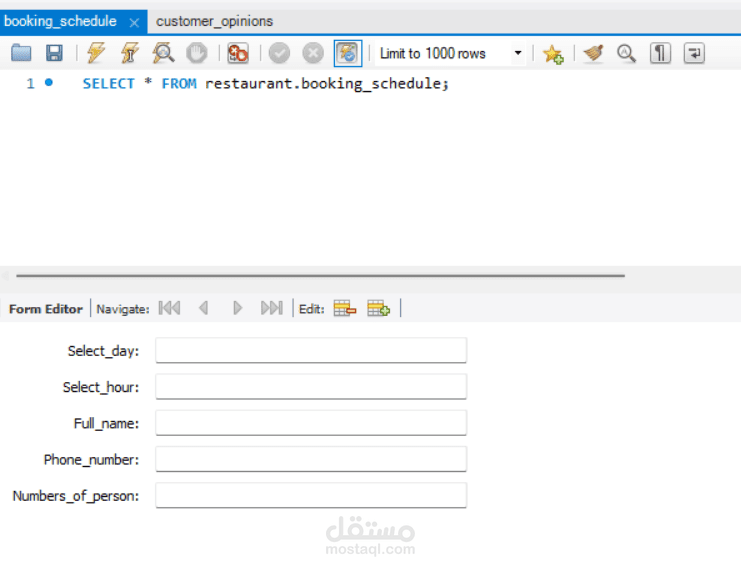741x568 pixels.
Task: Toggle continue-on-error execution icon
Action: 238,53
